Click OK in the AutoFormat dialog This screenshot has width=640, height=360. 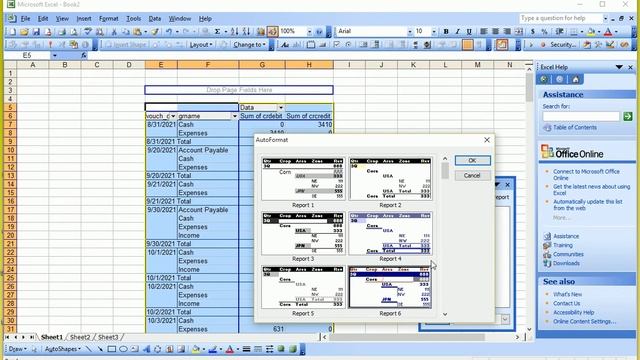pyautogui.click(x=472, y=160)
